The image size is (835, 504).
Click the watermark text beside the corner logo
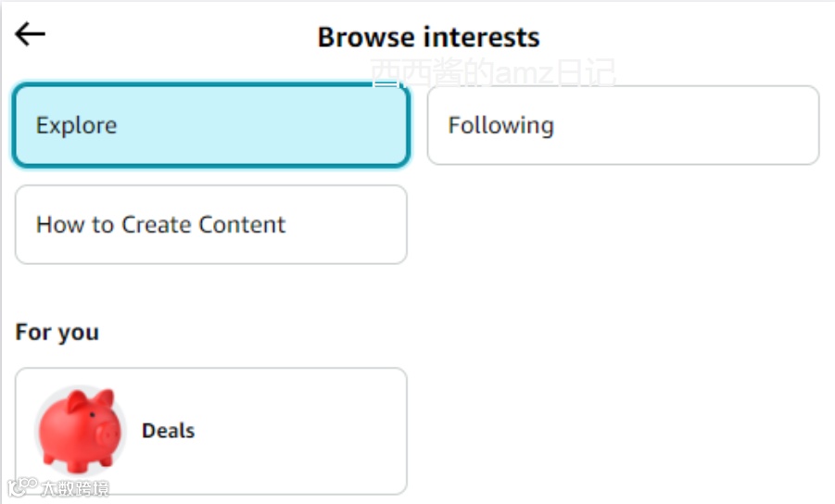(x=74, y=487)
